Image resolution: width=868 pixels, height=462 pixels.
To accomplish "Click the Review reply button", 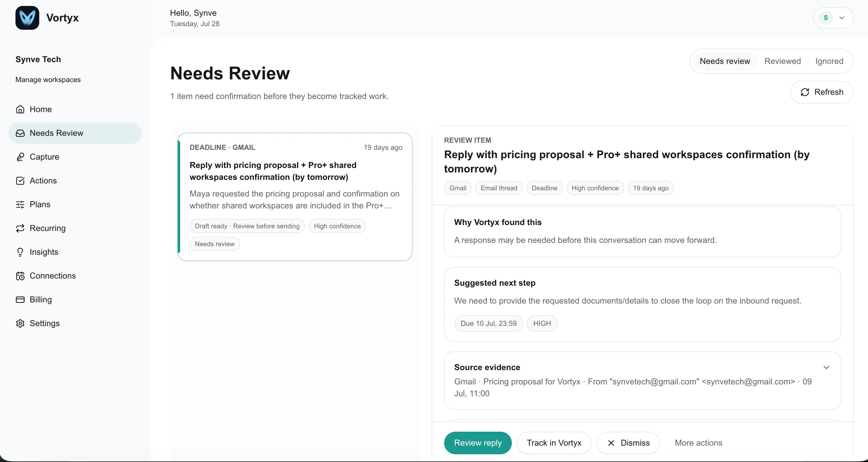I will coord(478,443).
